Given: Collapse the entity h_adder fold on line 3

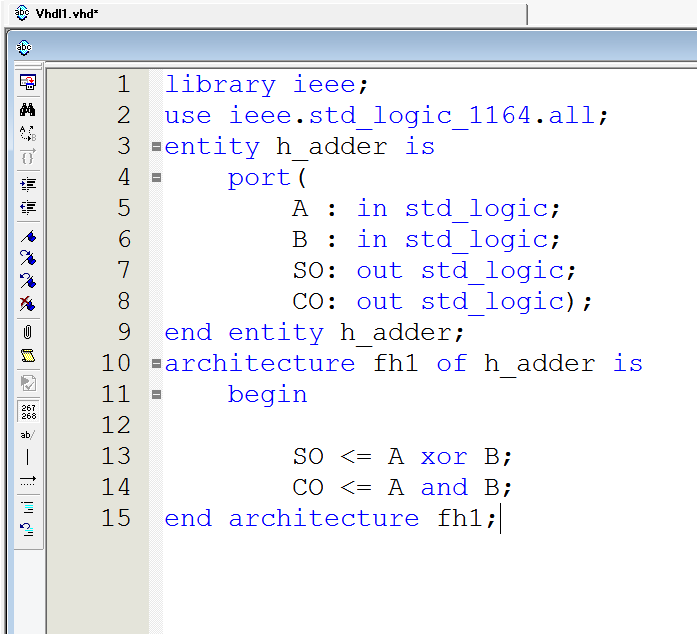Looking at the screenshot, I should tap(156, 146).
